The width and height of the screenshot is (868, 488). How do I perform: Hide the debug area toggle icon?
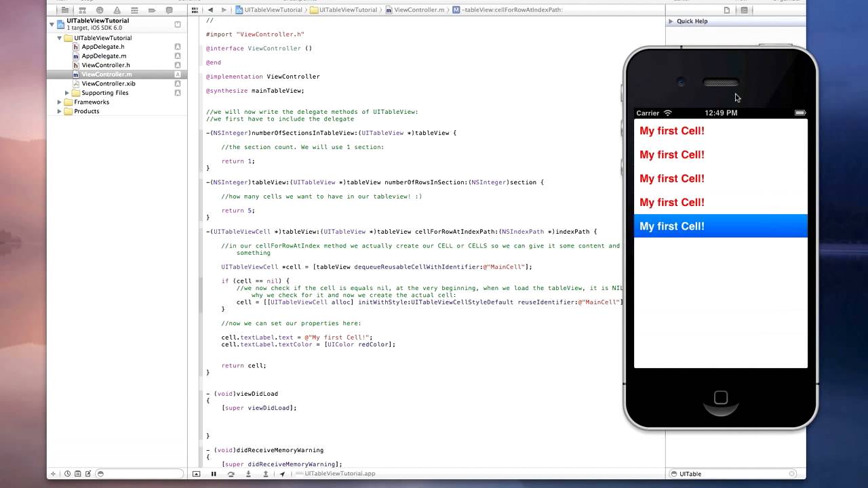[197, 474]
